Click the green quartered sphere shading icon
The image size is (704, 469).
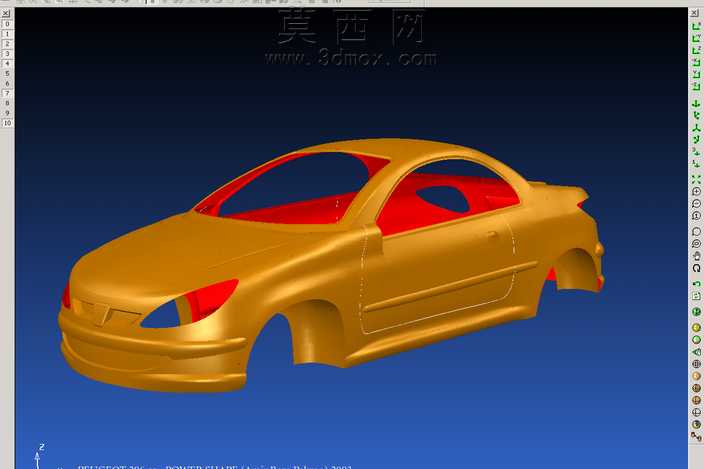(x=696, y=312)
